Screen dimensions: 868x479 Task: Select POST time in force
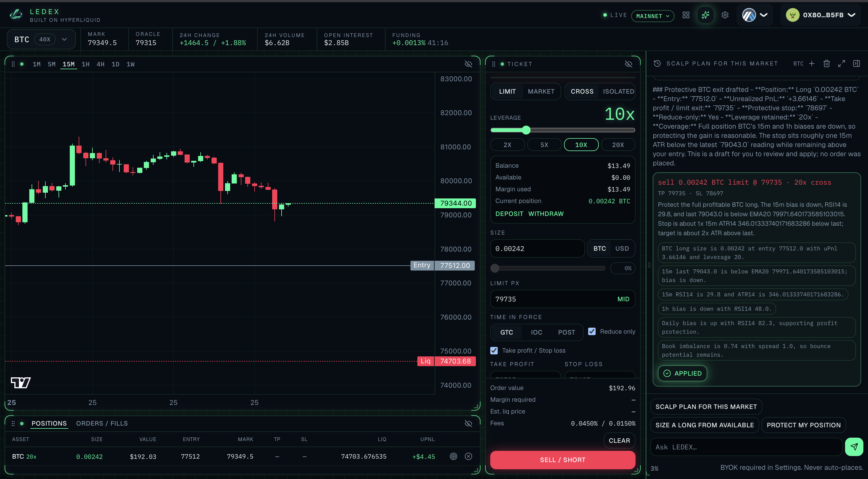click(566, 332)
